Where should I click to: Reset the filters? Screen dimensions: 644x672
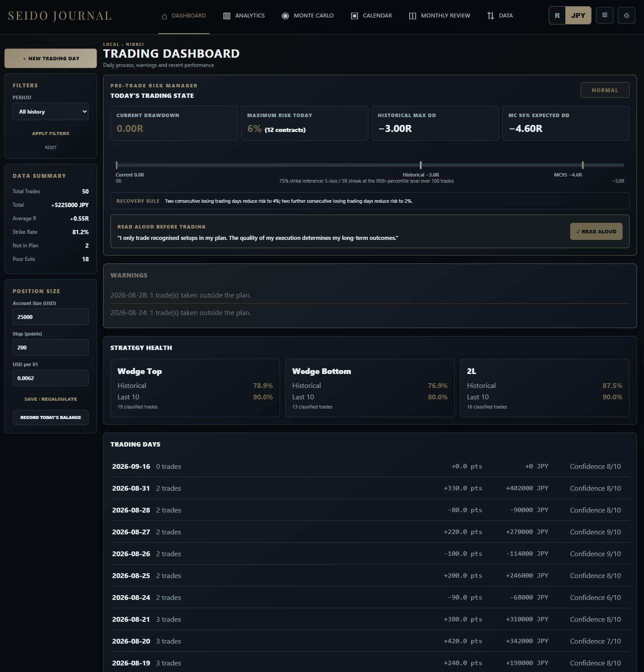[x=51, y=148]
